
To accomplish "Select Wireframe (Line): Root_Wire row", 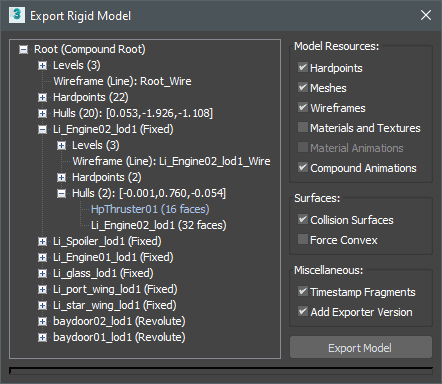I will point(122,81).
